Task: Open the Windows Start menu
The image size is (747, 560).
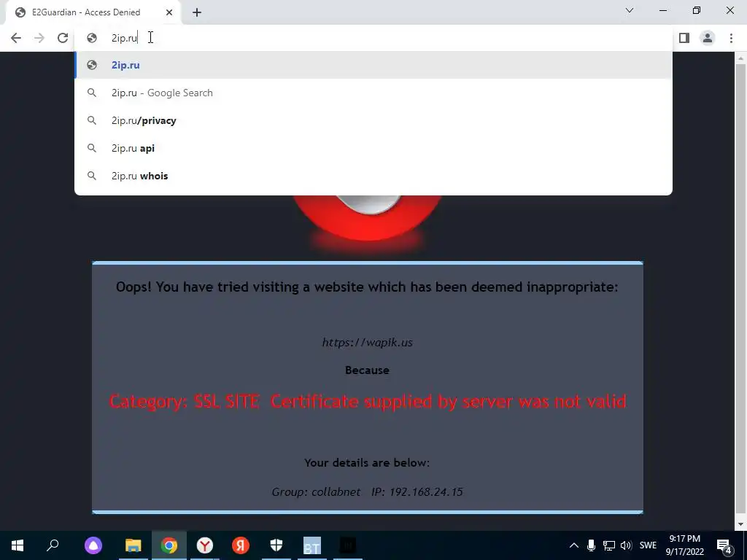Action: 18,545
